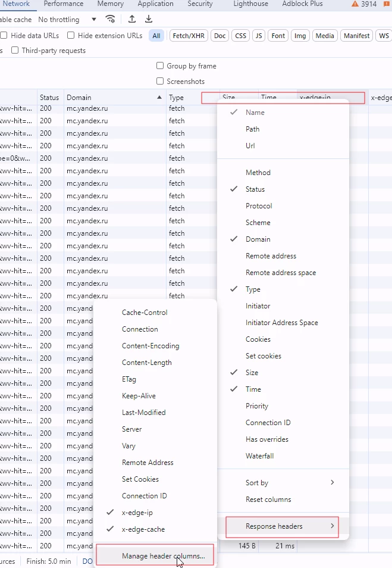
Task: Expand the Sort by submenu
Action: pos(283,482)
